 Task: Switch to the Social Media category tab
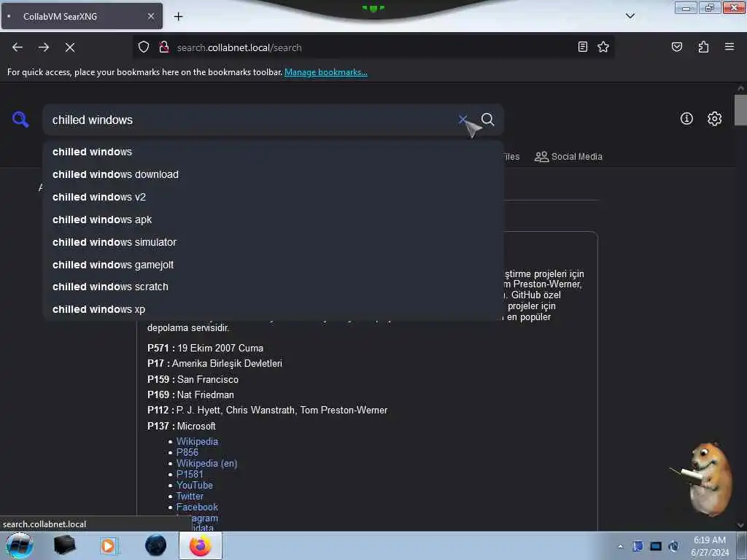[x=568, y=157]
